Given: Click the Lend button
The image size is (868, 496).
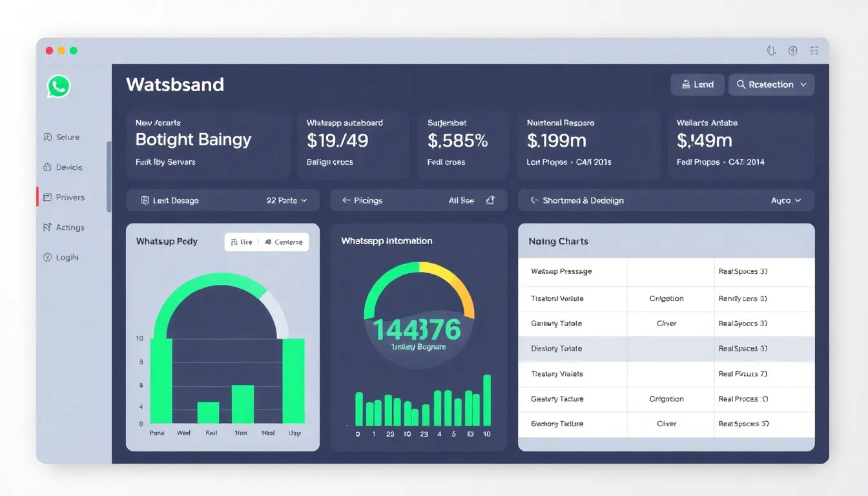Looking at the screenshot, I should point(697,85).
